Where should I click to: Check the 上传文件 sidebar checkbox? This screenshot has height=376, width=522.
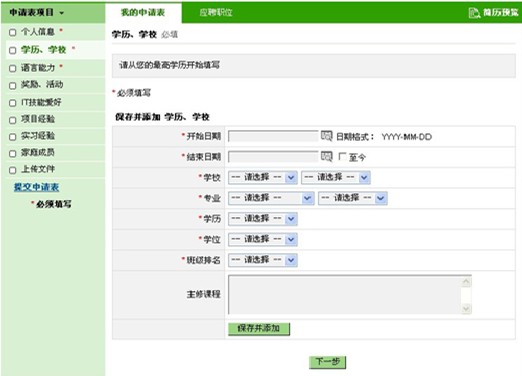[x=13, y=170]
